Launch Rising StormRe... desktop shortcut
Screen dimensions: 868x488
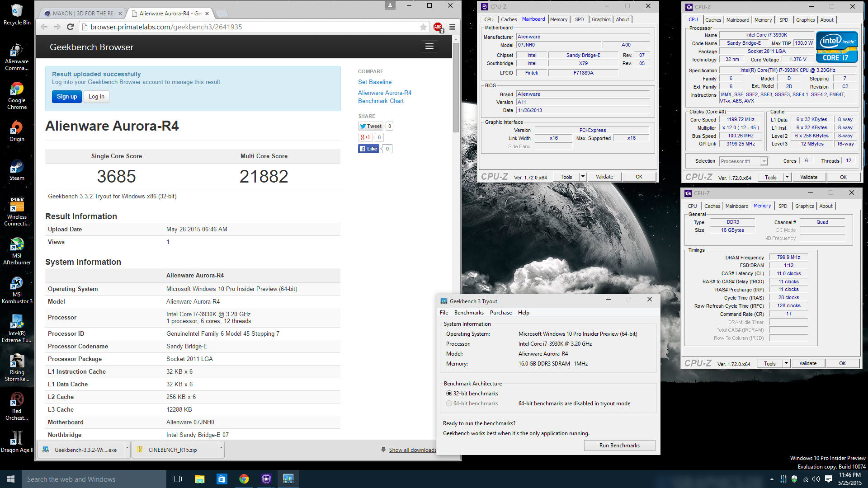(17, 368)
